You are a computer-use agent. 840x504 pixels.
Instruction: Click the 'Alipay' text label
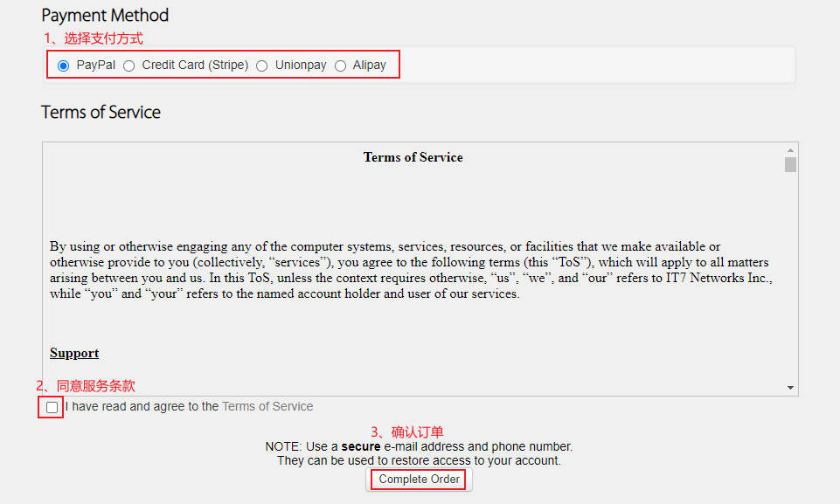[x=369, y=66]
